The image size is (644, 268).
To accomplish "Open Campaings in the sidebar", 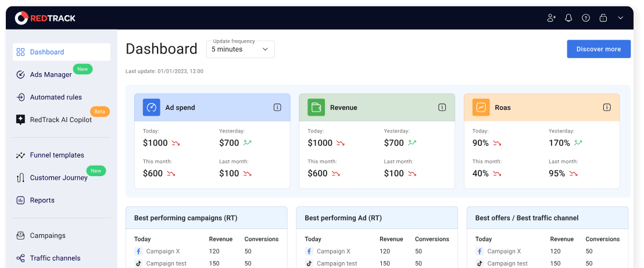I will pyautogui.click(x=48, y=235).
